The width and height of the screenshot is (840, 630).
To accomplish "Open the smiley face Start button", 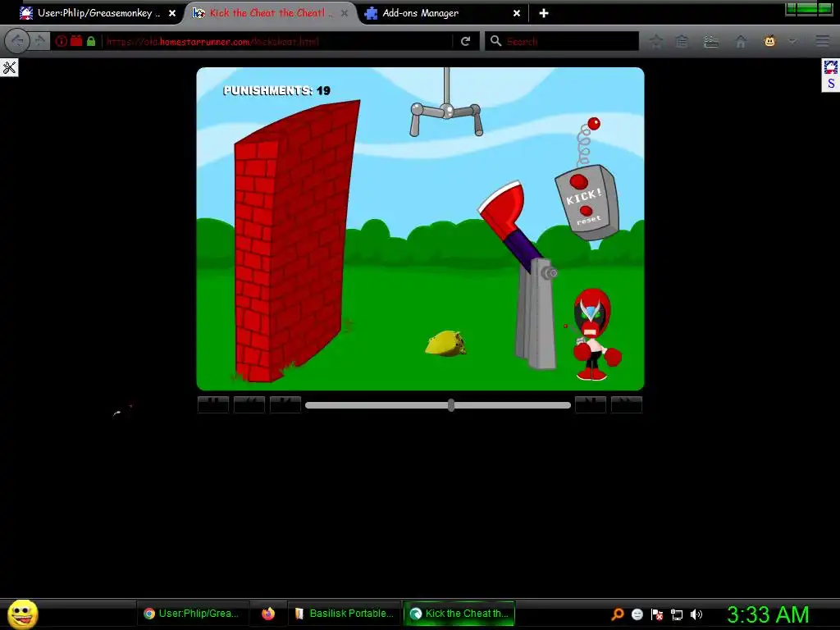I will click(22, 614).
